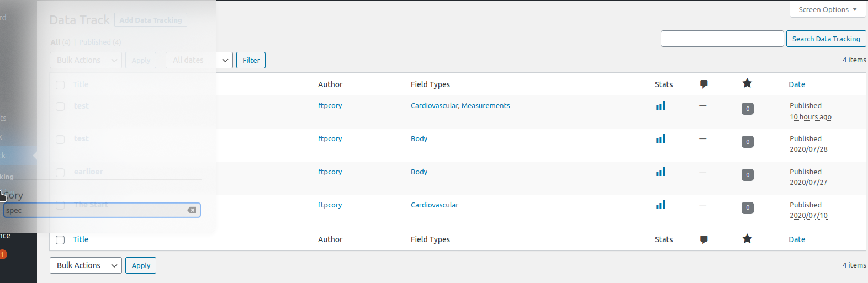Click the Search Data Tracking button
This screenshot has width=868, height=283.
(825, 39)
